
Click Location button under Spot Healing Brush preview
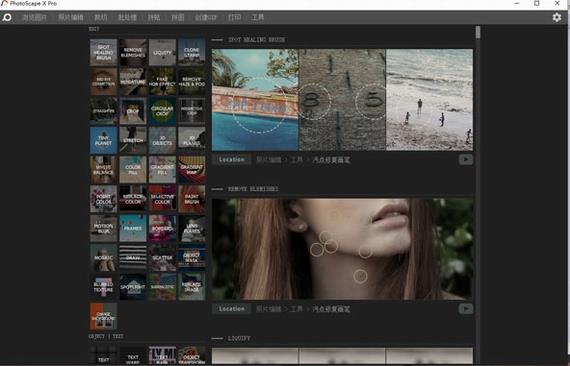coord(232,160)
